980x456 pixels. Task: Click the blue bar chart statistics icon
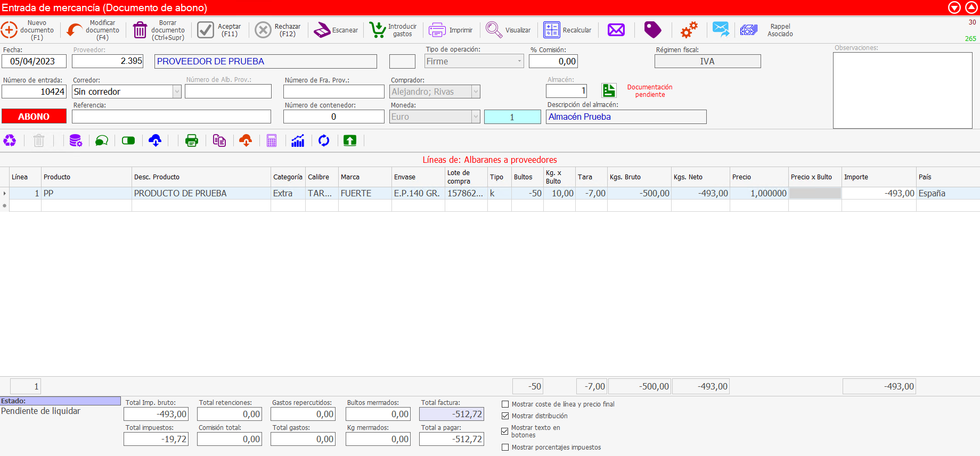[x=298, y=140]
